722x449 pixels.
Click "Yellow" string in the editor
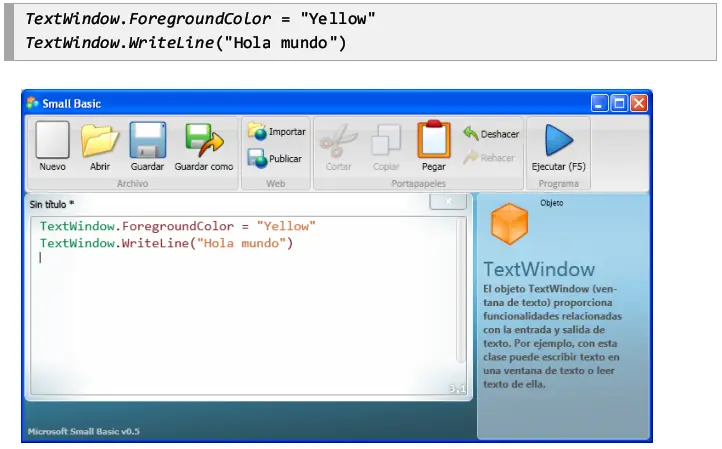[286, 226]
